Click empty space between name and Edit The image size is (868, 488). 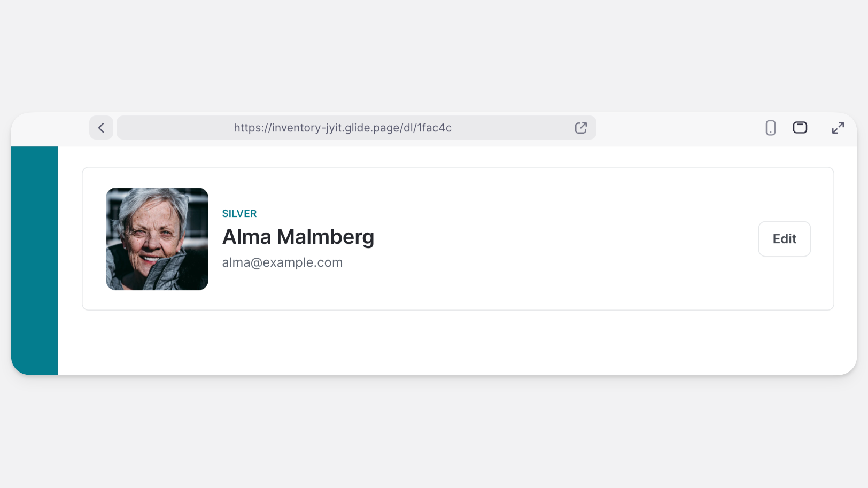[561, 239]
